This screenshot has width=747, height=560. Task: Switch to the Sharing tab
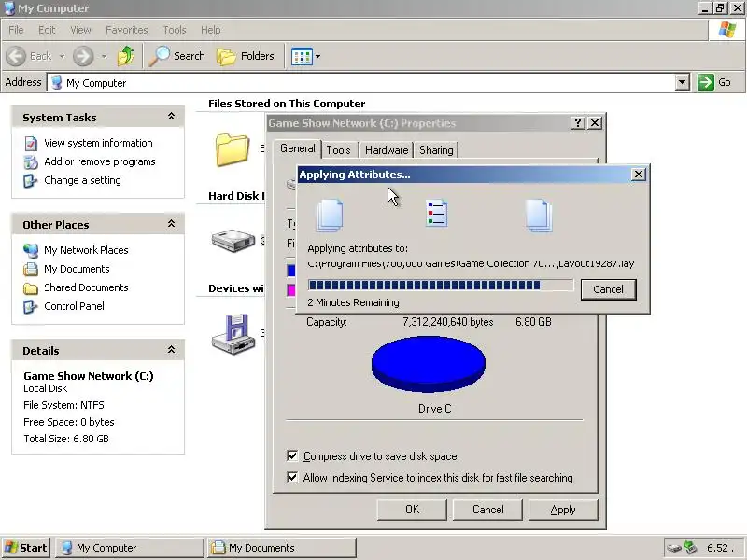[x=436, y=150]
